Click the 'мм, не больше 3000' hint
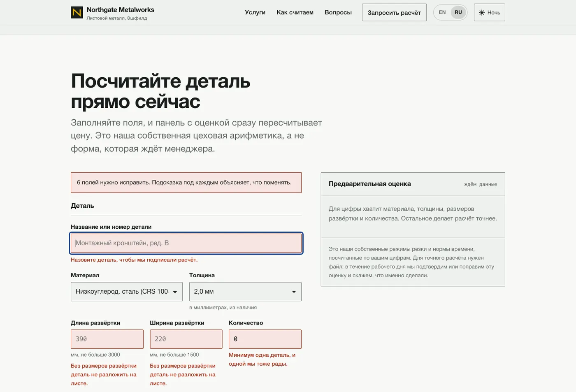The height and width of the screenshot is (392, 576). (x=95, y=355)
